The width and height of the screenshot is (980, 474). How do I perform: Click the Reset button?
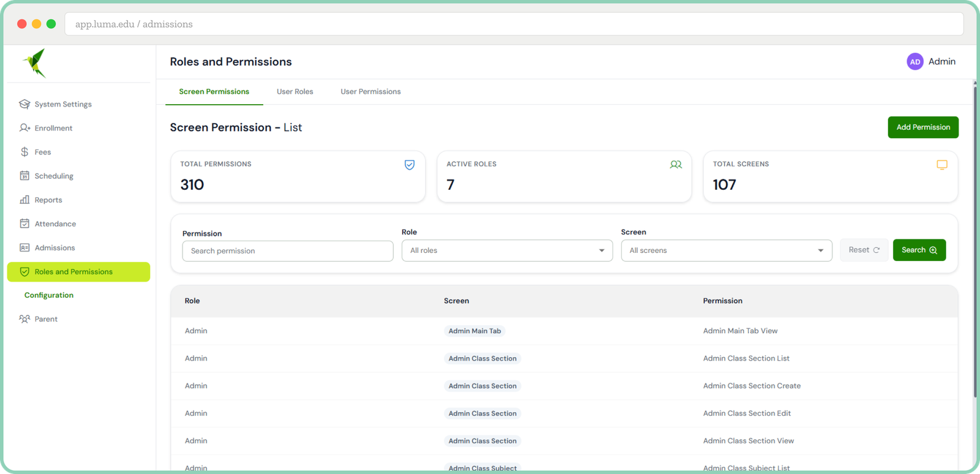pos(864,250)
